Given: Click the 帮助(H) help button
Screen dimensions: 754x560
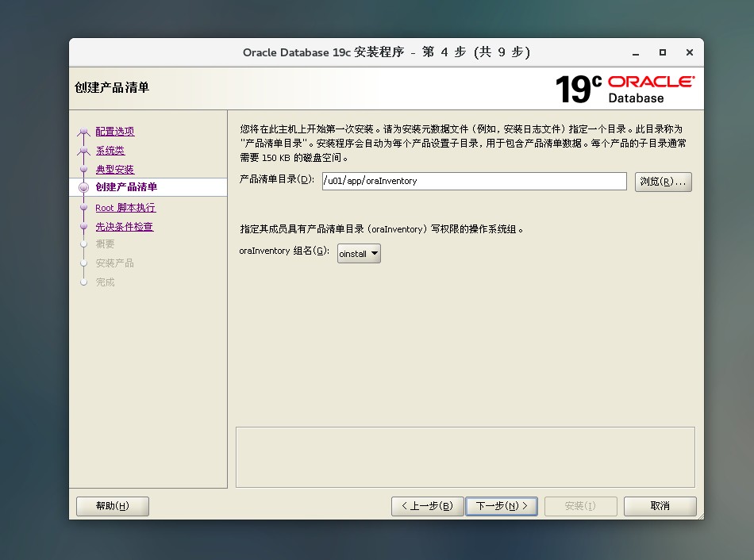Looking at the screenshot, I should click(113, 506).
